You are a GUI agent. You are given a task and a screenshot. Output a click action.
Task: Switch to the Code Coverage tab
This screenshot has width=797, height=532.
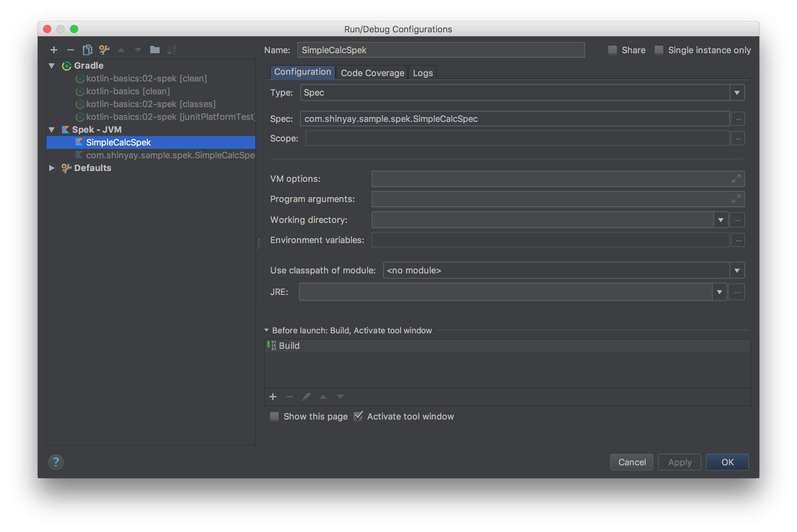pyautogui.click(x=372, y=73)
